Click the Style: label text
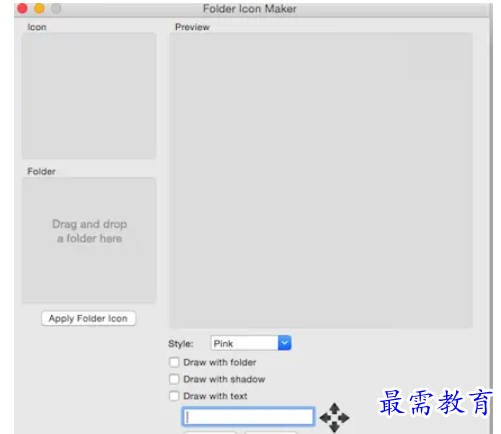 181,344
